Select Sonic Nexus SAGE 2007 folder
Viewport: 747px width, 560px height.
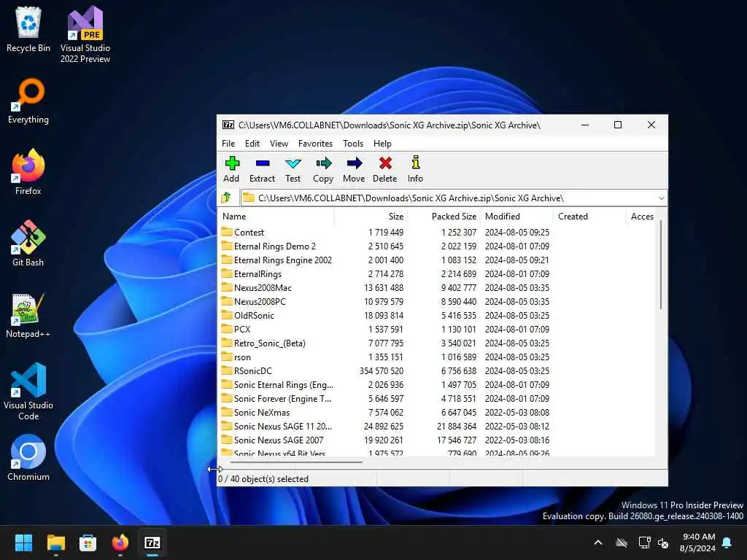coord(273,440)
